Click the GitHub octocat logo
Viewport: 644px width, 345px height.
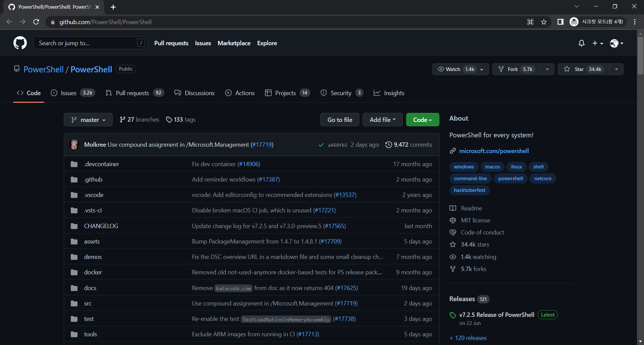tap(20, 43)
